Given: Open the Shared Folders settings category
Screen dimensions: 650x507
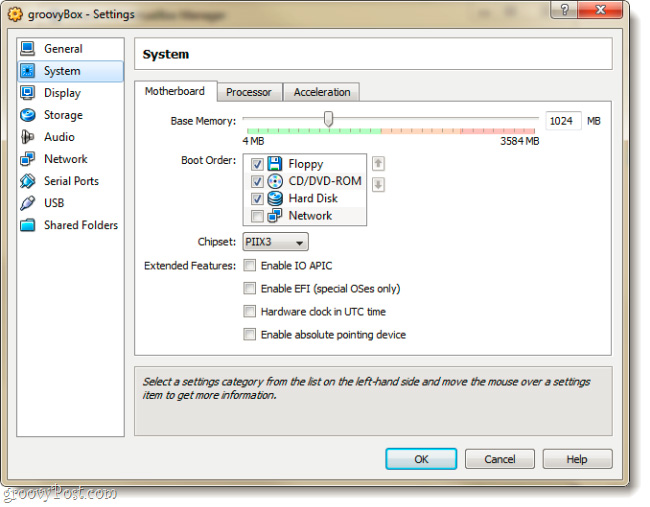Looking at the screenshot, I should tap(70, 225).
